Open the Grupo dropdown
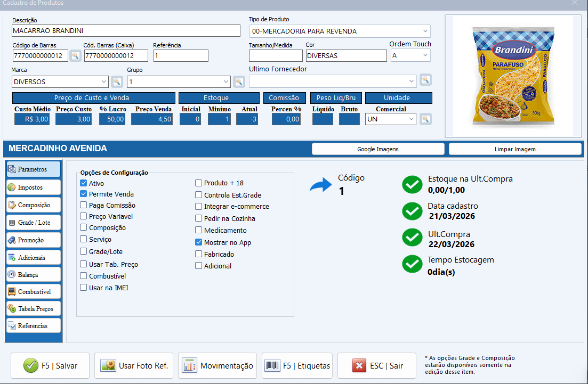 pos(225,81)
